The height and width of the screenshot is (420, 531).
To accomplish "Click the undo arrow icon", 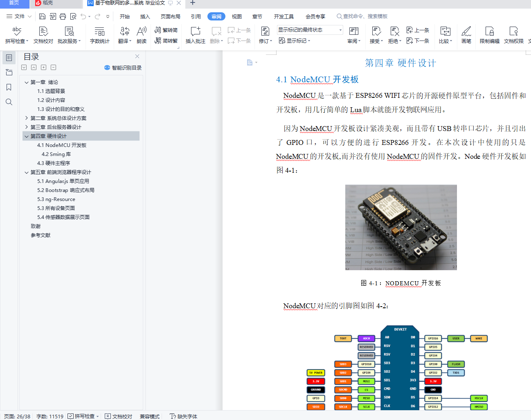I will pos(83,16).
